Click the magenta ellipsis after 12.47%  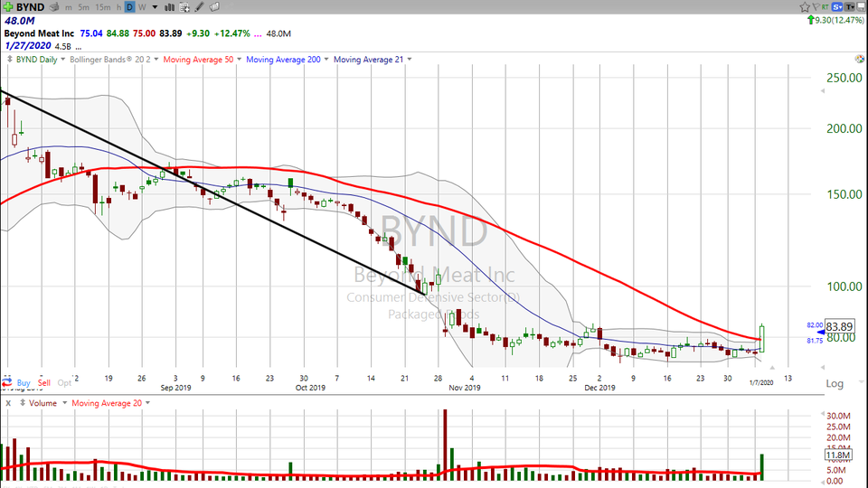[258, 34]
